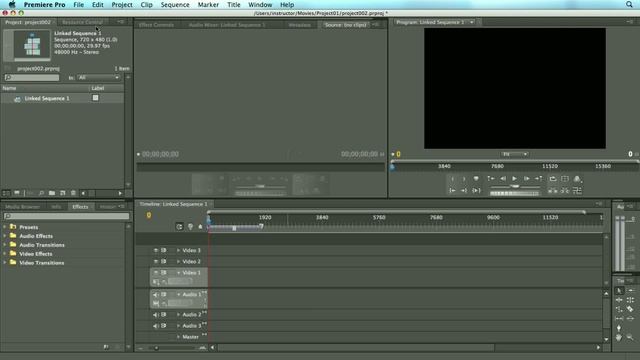The height and width of the screenshot is (360, 640).
Task: Click the Lift button in Program monitor
Action: coord(553,191)
